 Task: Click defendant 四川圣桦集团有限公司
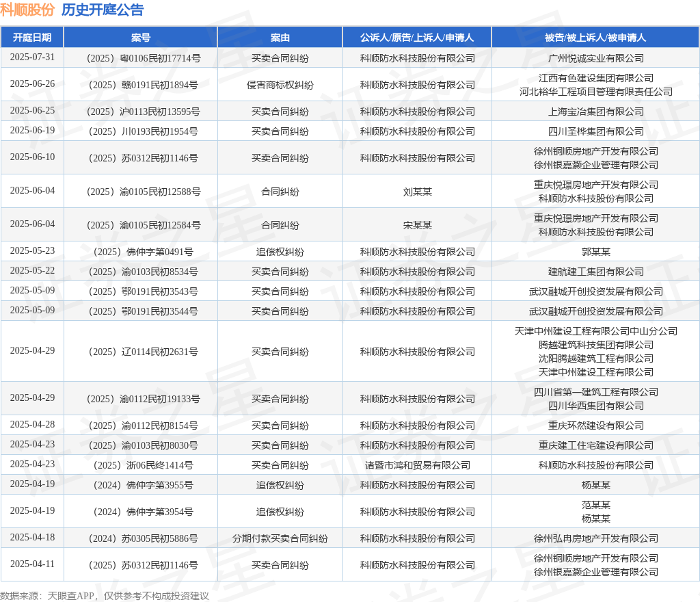(596, 131)
